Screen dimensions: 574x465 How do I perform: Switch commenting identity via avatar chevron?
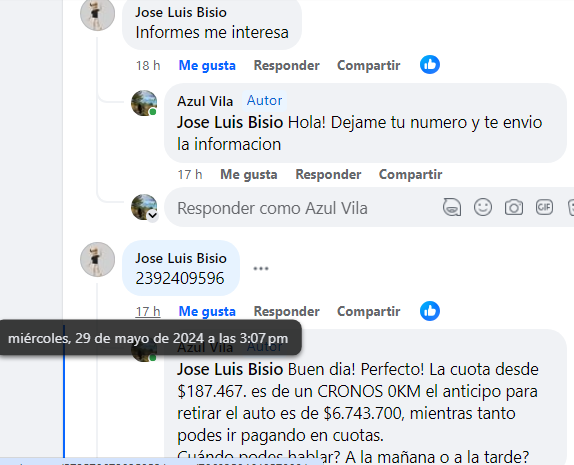click(153, 215)
